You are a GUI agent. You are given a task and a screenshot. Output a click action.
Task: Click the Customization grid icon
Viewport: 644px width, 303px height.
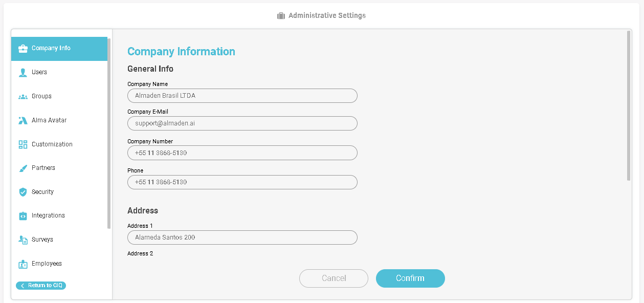tap(23, 144)
